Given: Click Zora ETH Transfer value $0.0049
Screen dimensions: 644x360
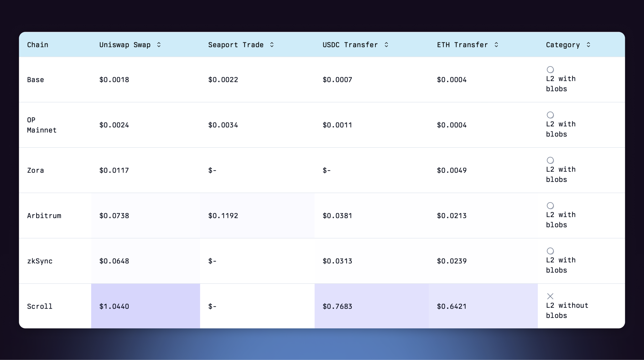Looking at the screenshot, I should 452,170.
